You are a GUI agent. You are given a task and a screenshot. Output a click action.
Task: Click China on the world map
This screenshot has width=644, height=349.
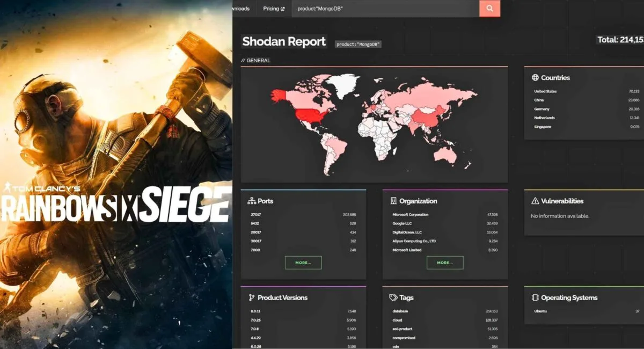pos(429,117)
